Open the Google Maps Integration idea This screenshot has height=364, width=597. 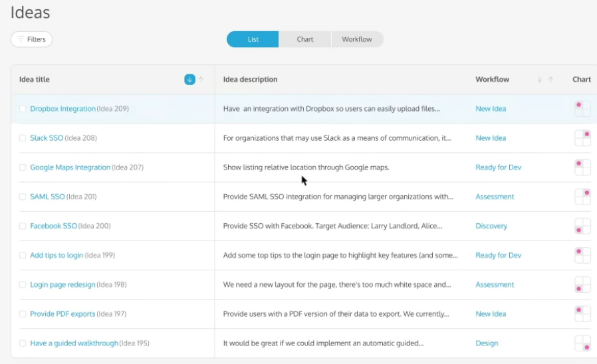pyautogui.click(x=70, y=167)
